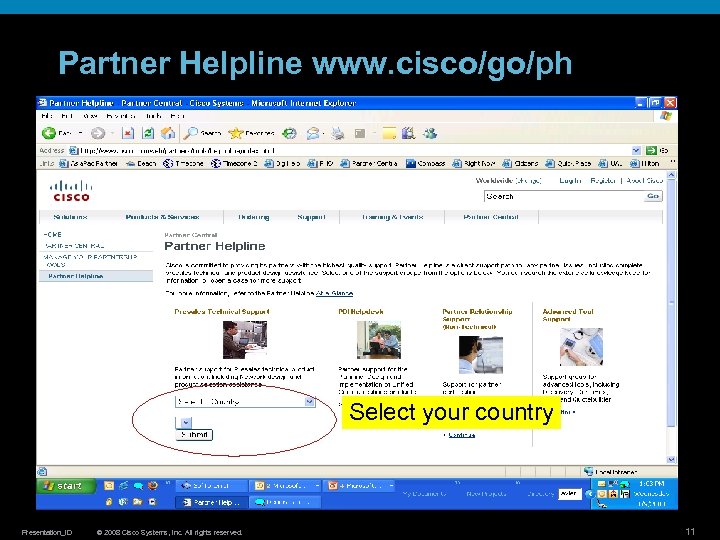Click the page's vertical scrollbar down arrow
This screenshot has height=540, width=720.
[671, 459]
